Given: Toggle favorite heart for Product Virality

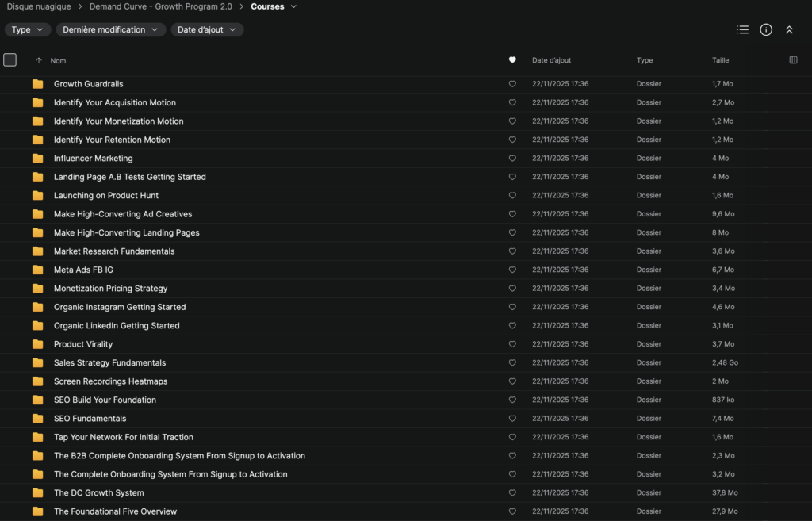Looking at the screenshot, I should 512,344.
